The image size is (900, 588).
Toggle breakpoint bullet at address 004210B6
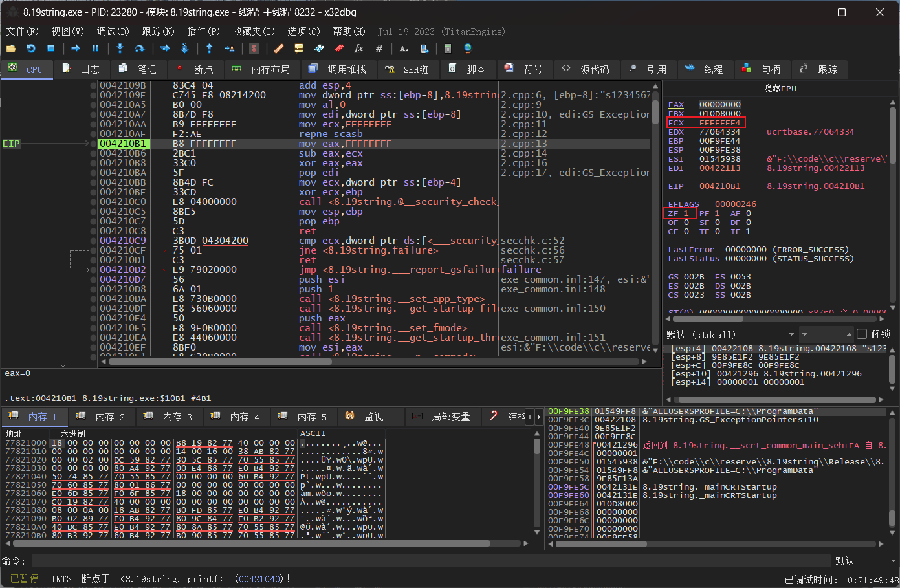tap(94, 153)
